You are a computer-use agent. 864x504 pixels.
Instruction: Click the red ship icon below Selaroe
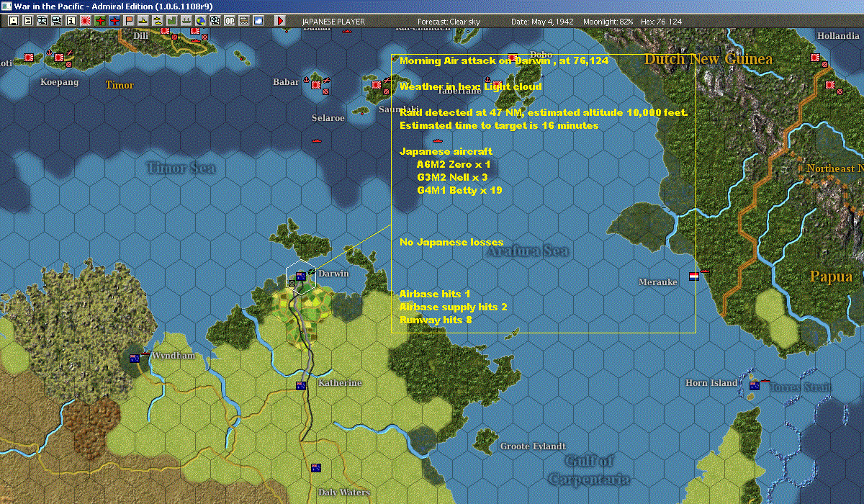point(316,140)
